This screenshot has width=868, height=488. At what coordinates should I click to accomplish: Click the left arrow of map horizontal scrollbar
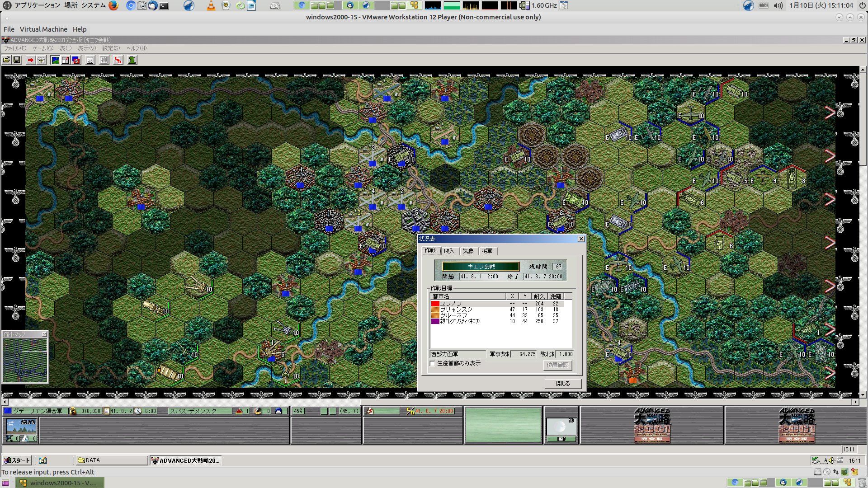coord(5,402)
